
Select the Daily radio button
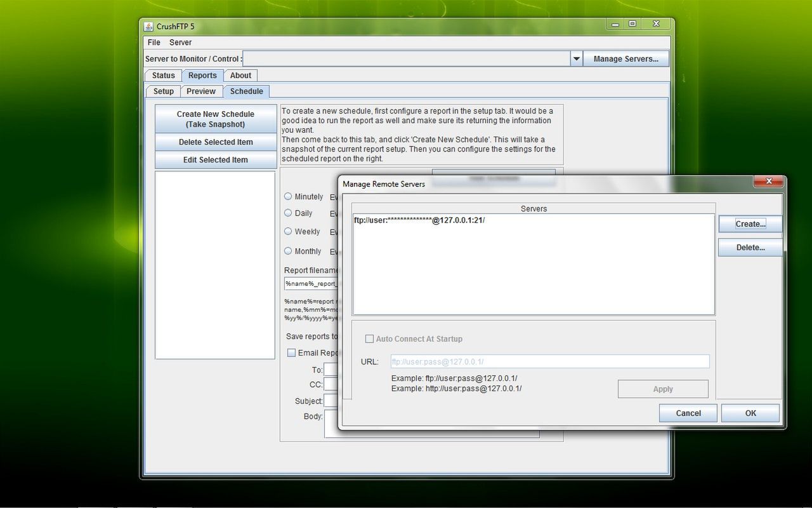coord(288,213)
